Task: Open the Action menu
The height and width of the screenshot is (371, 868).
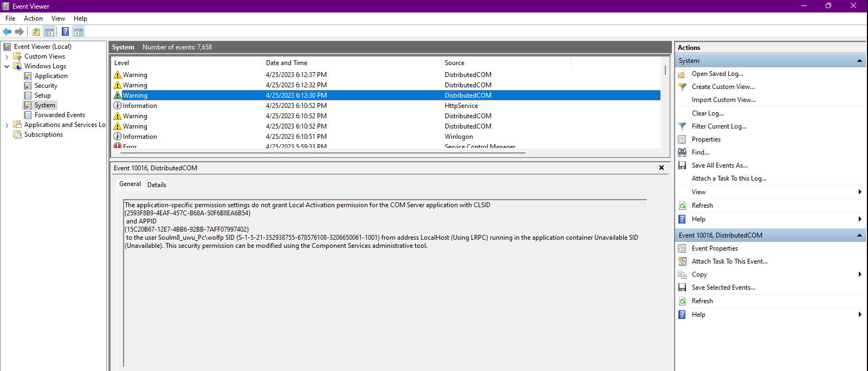Action: point(33,18)
